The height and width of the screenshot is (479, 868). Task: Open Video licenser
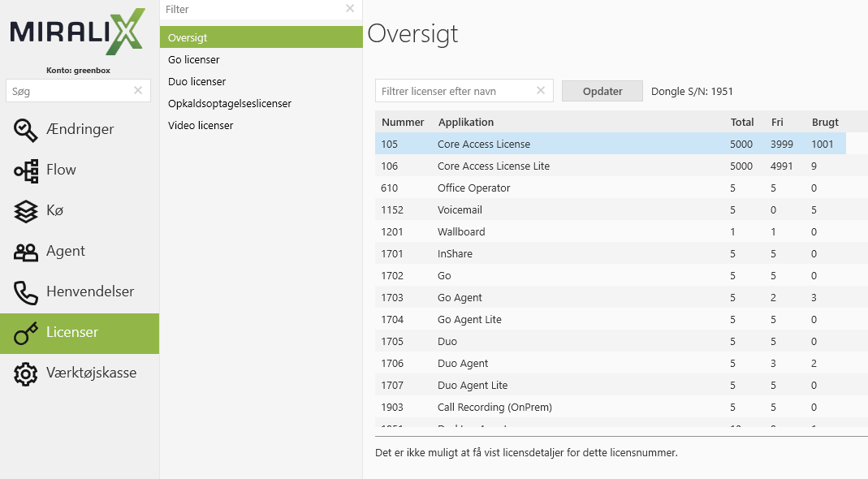coord(261,125)
